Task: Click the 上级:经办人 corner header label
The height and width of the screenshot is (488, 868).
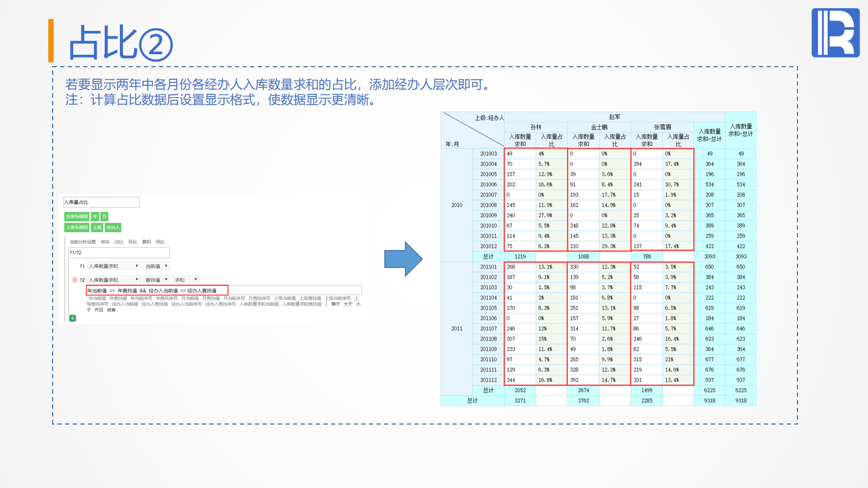Action: pos(489,118)
